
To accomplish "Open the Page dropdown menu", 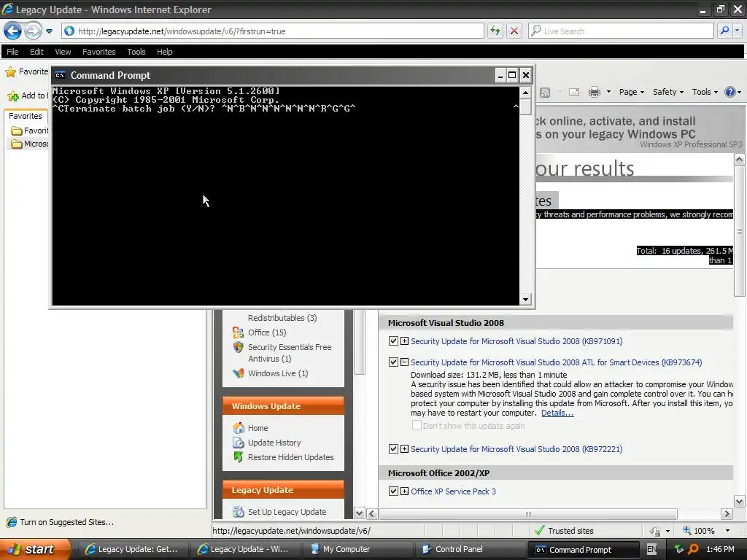I will tap(631, 92).
